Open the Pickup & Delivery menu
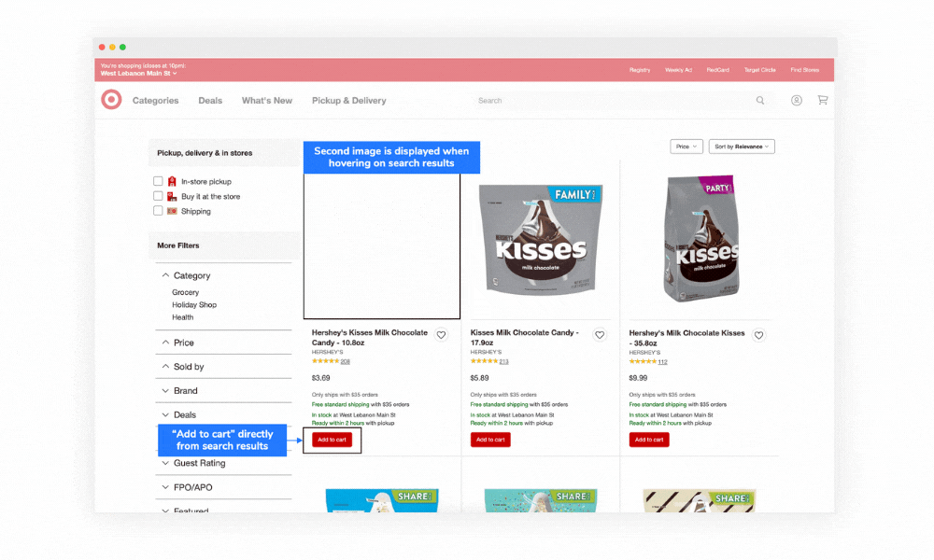This screenshot has height=560, width=934. coord(349,101)
